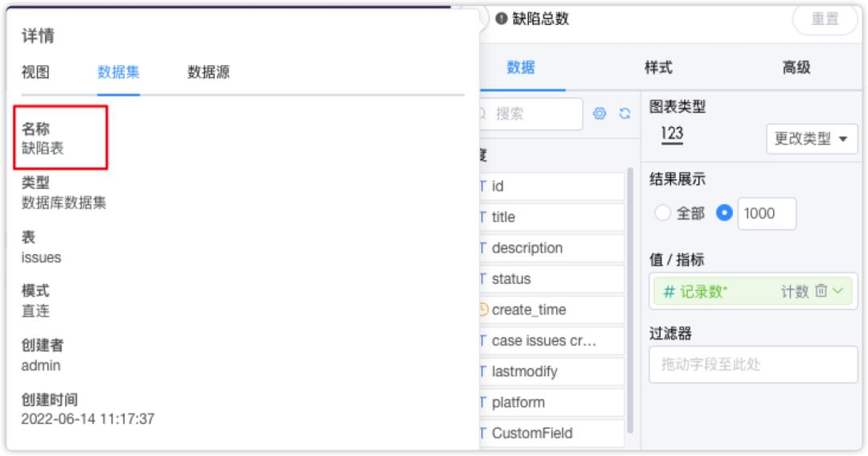Click the 缺陷总数 chart title

click(x=540, y=18)
